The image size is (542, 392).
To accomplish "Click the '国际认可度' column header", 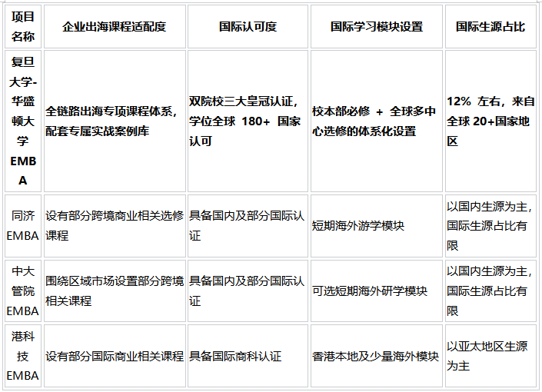I will click(248, 26).
